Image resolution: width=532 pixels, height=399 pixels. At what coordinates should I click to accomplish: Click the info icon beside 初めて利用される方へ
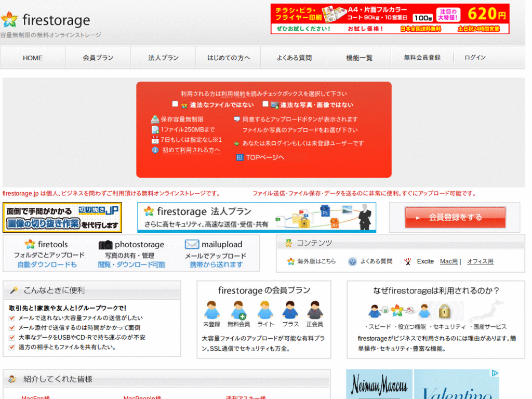[155, 150]
